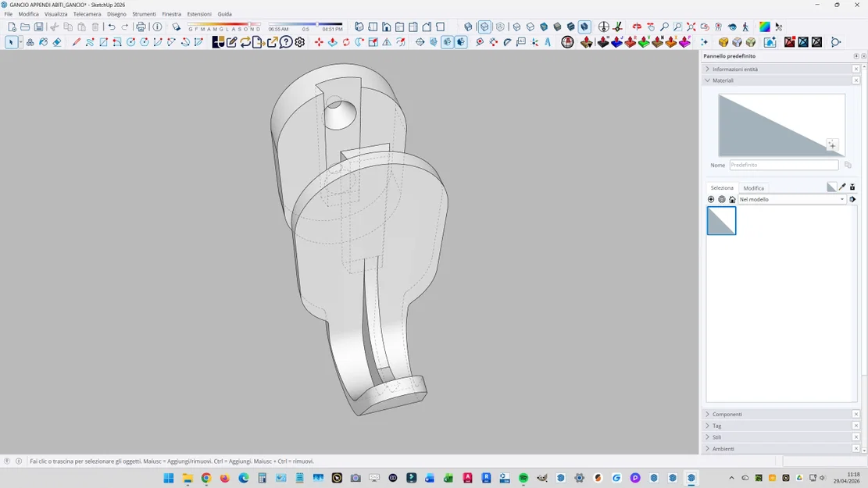Click Zoom Extents icon
Screen dimensions: 868x488
691,27
